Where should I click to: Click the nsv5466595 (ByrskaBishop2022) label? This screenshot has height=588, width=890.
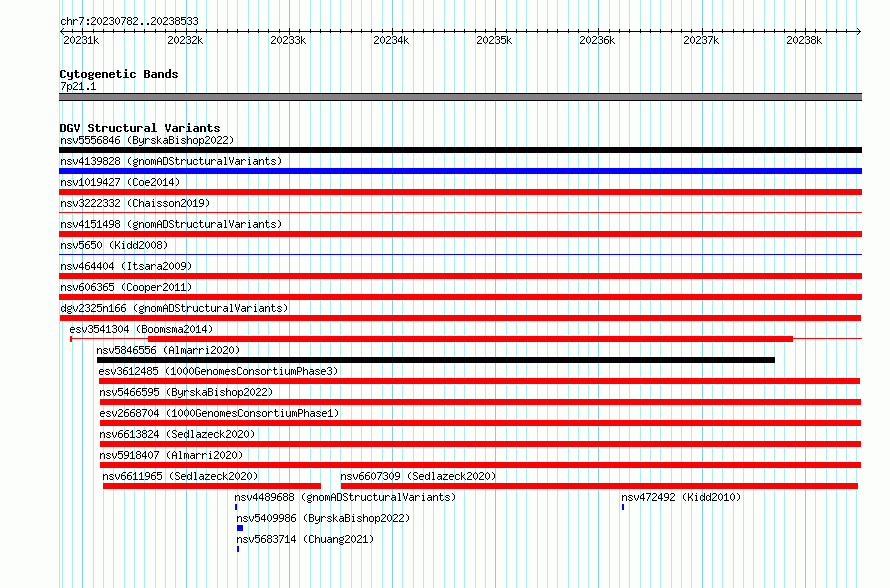click(186, 392)
